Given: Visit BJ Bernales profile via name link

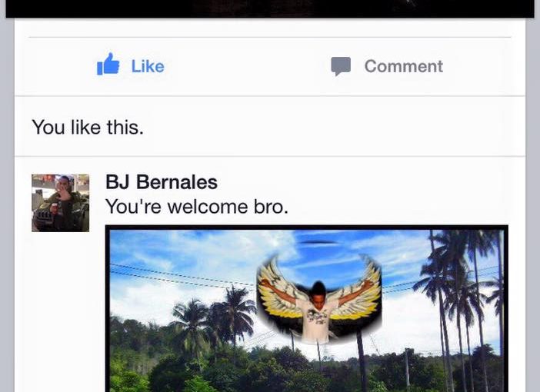Looking at the screenshot, I should tap(162, 181).
